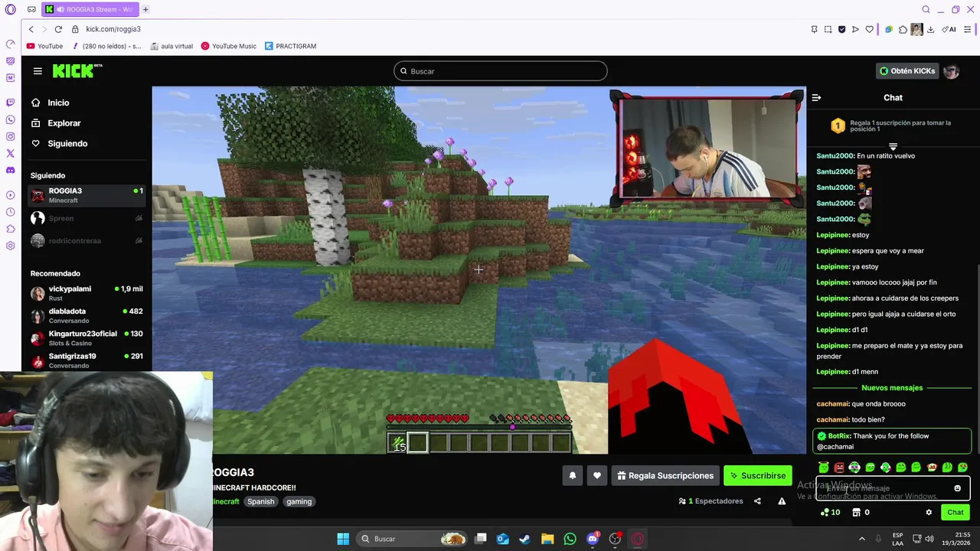Open YouTube bookmark

pos(44,46)
